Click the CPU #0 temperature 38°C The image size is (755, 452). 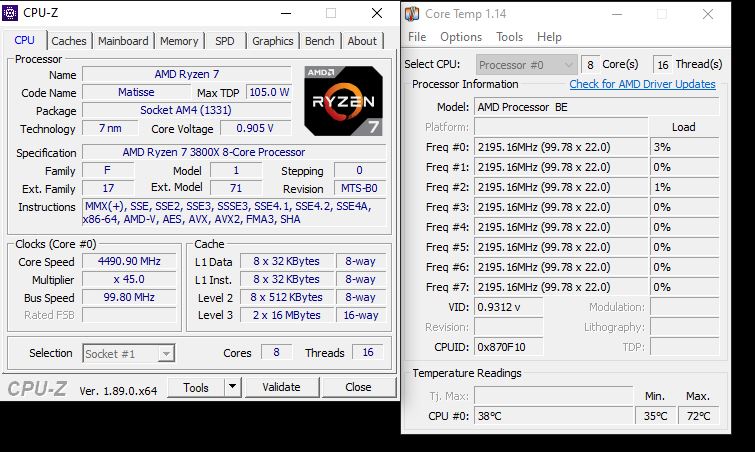point(553,416)
